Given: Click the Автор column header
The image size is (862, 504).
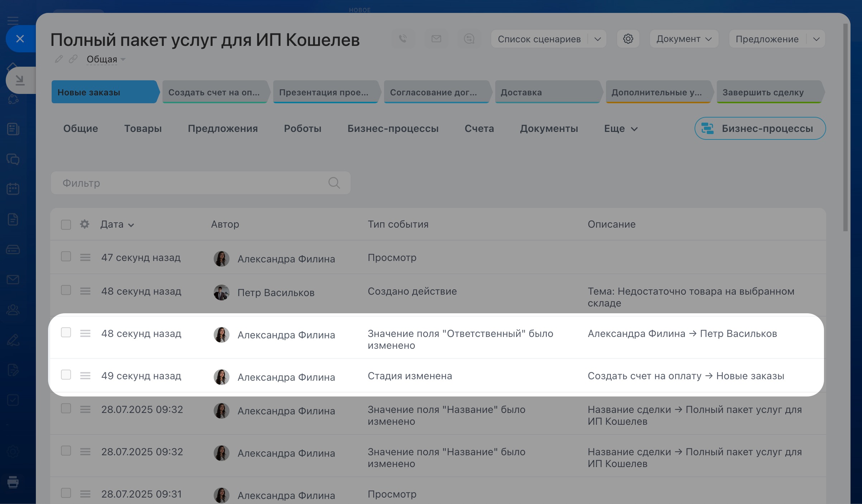Looking at the screenshot, I should [x=225, y=224].
